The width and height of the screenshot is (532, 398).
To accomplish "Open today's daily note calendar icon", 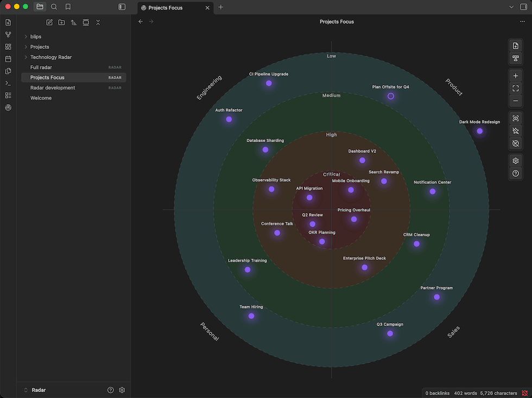I will (x=8, y=59).
